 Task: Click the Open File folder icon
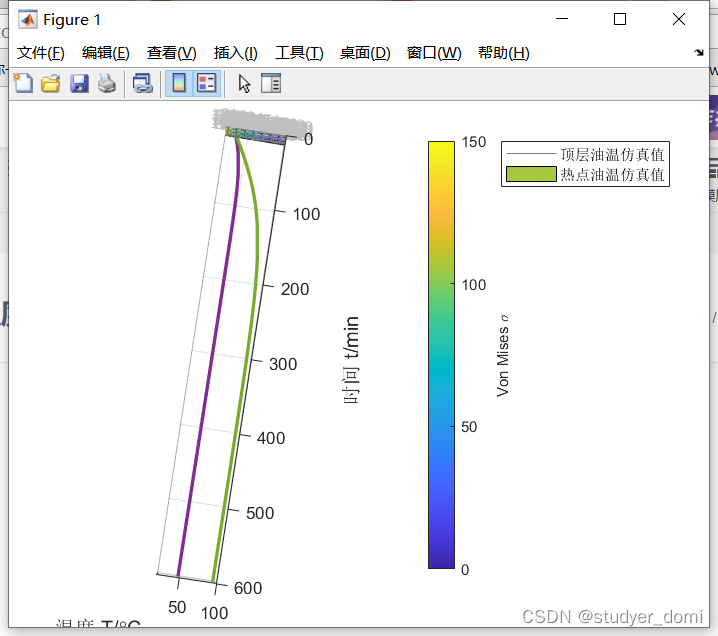click(x=50, y=84)
